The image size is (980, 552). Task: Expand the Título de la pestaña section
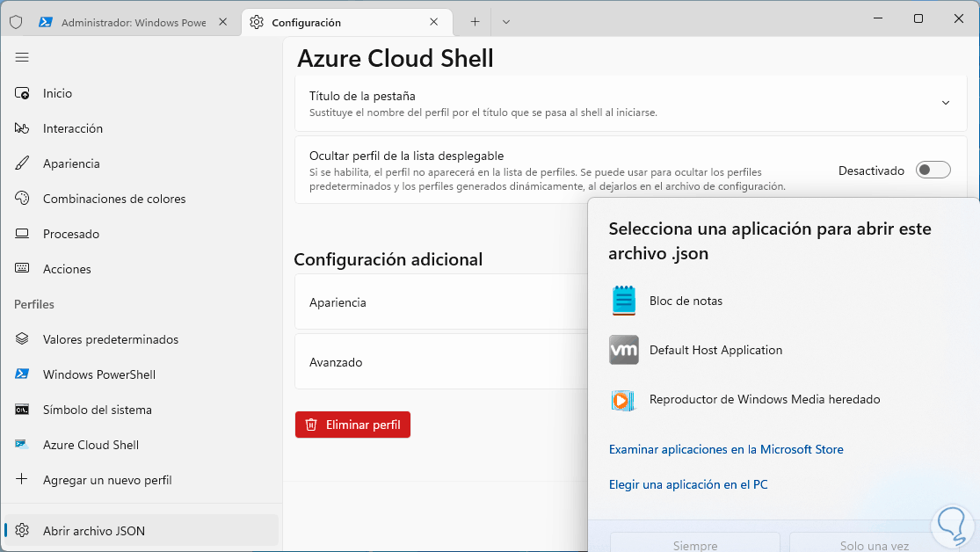tap(946, 103)
